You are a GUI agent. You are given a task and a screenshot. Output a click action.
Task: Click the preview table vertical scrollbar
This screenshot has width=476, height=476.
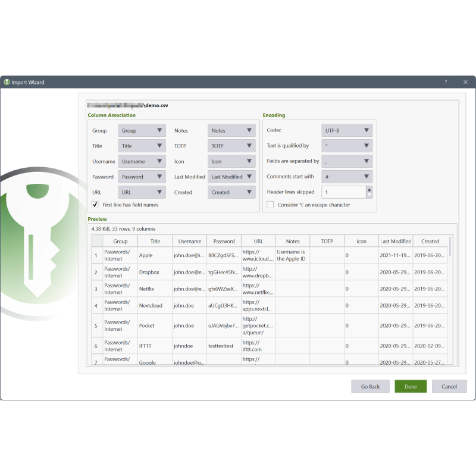[450, 246]
